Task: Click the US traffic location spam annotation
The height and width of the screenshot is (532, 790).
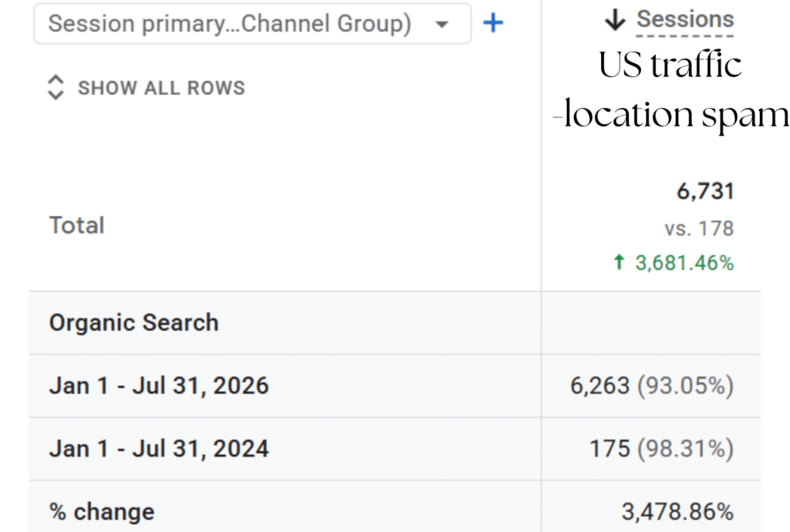Action: pos(670,89)
